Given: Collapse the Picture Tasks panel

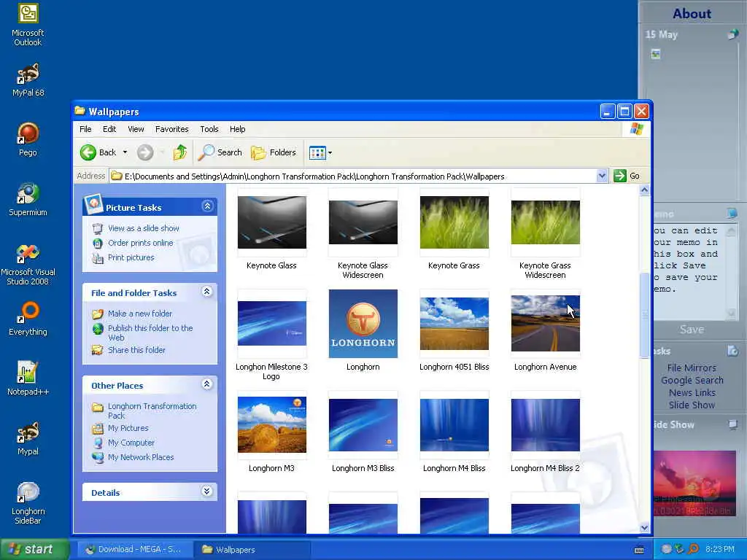Looking at the screenshot, I should (x=207, y=206).
